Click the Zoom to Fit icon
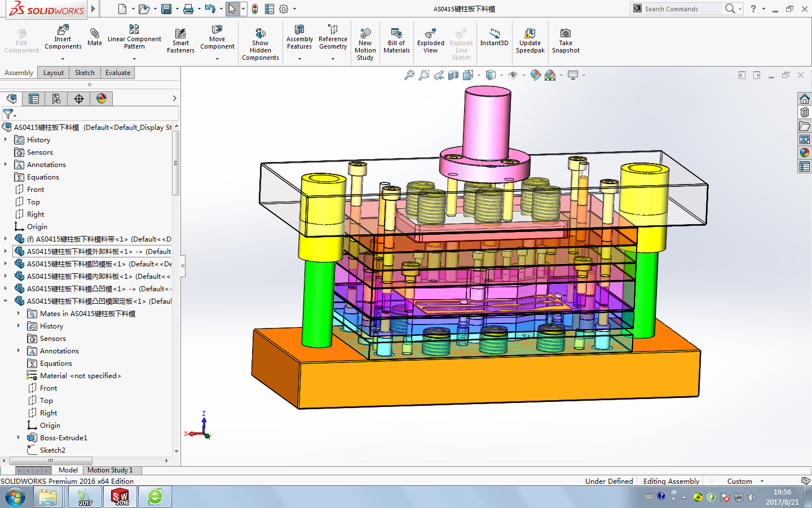 tap(409, 75)
